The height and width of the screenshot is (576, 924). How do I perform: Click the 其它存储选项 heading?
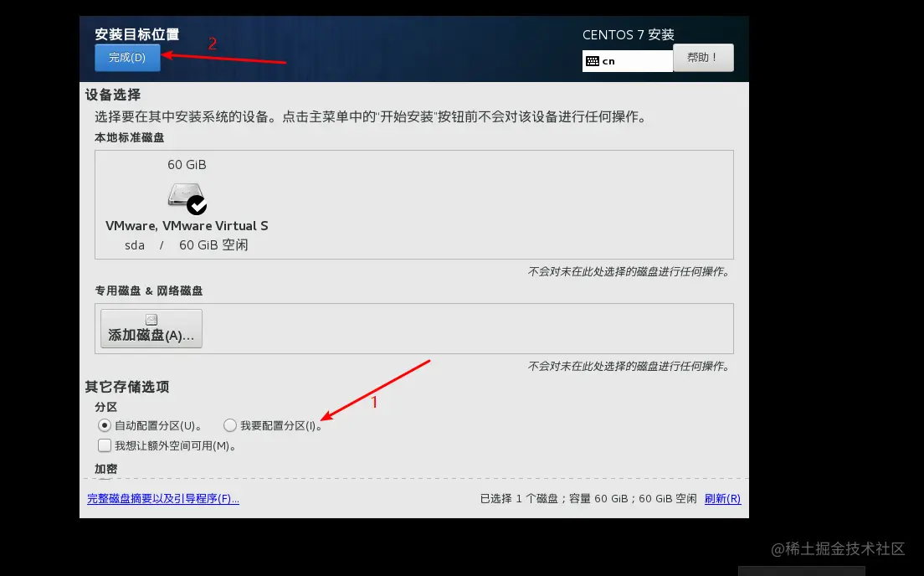coord(127,387)
